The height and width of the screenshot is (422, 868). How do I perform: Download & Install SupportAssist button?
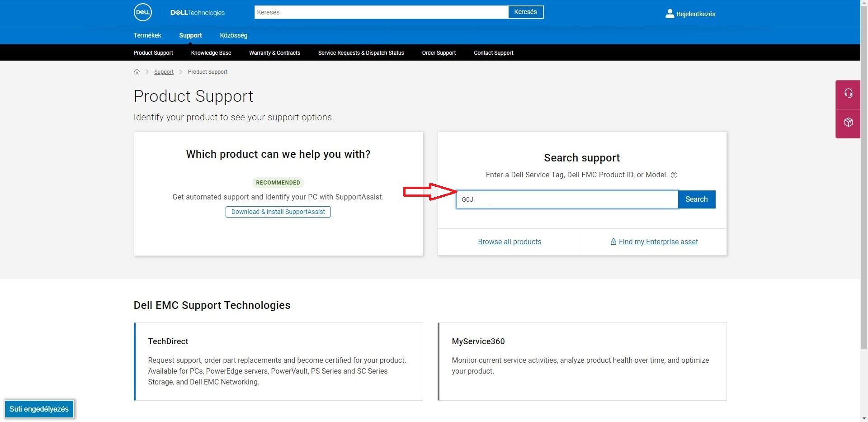coord(278,212)
